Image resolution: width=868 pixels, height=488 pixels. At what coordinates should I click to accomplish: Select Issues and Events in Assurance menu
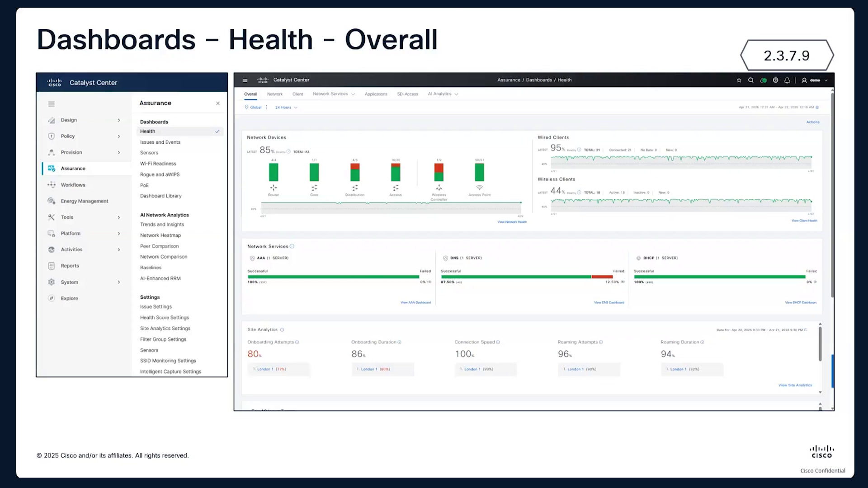(x=160, y=142)
